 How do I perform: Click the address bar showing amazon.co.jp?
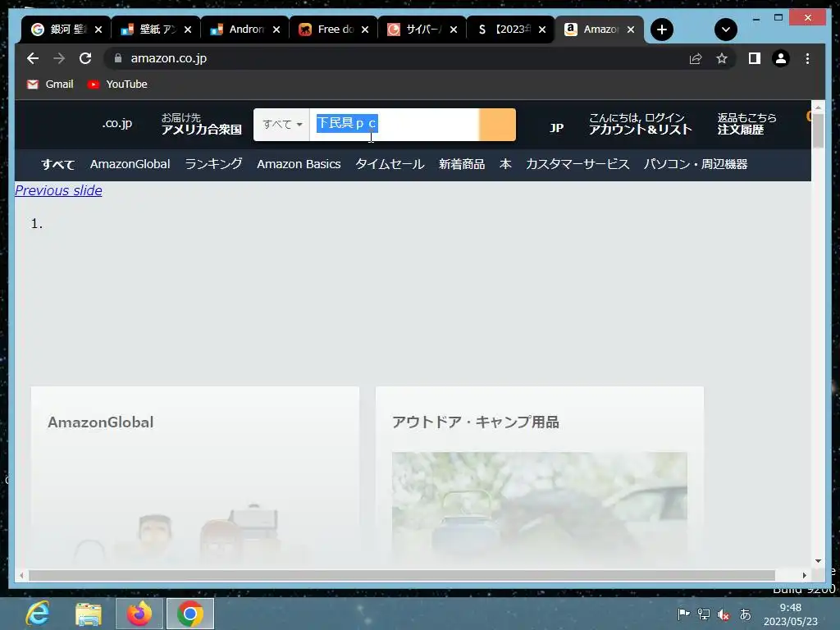396,58
